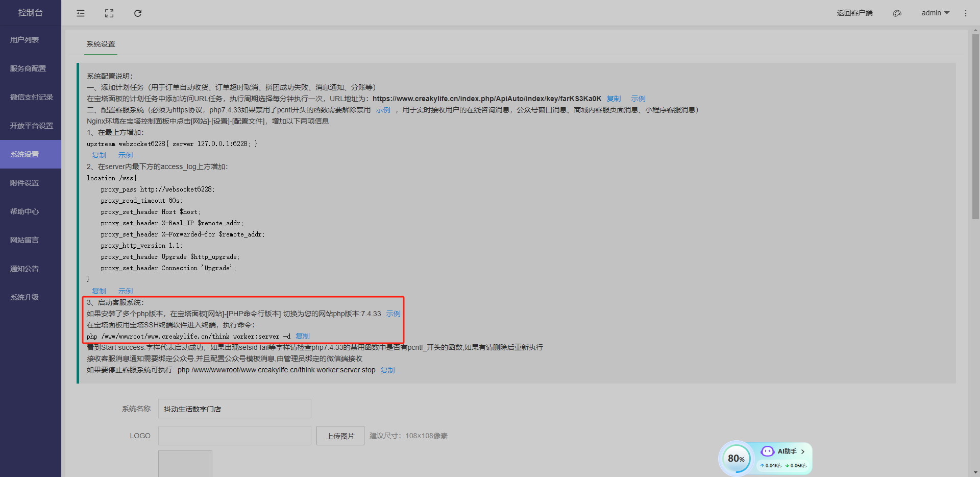The image size is (980, 477).
Task: Open 微信支付记录 in the sidebar
Action: pos(31,97)
